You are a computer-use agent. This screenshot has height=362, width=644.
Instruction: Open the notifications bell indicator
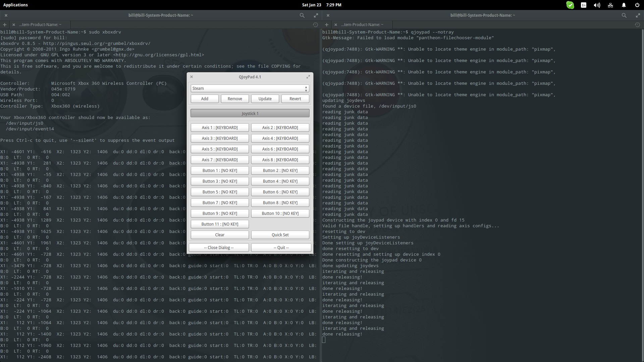624,5
